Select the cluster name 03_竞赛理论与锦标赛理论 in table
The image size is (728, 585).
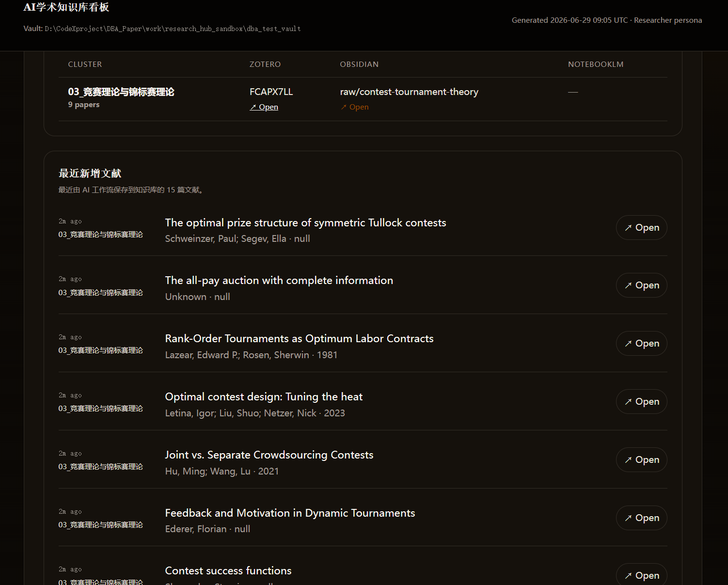click(x=121, y=92)
